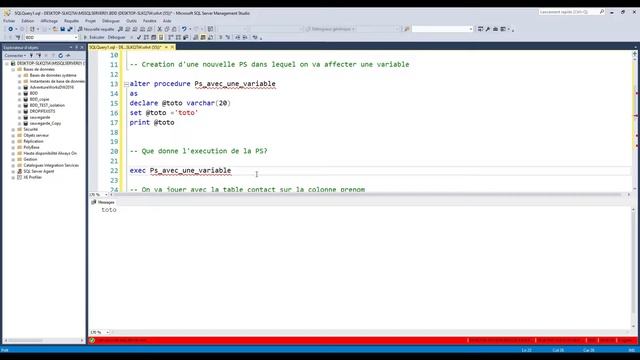Select the Gestion folder
This screenshot has height=360, width=640.
[x=30, y=160]
